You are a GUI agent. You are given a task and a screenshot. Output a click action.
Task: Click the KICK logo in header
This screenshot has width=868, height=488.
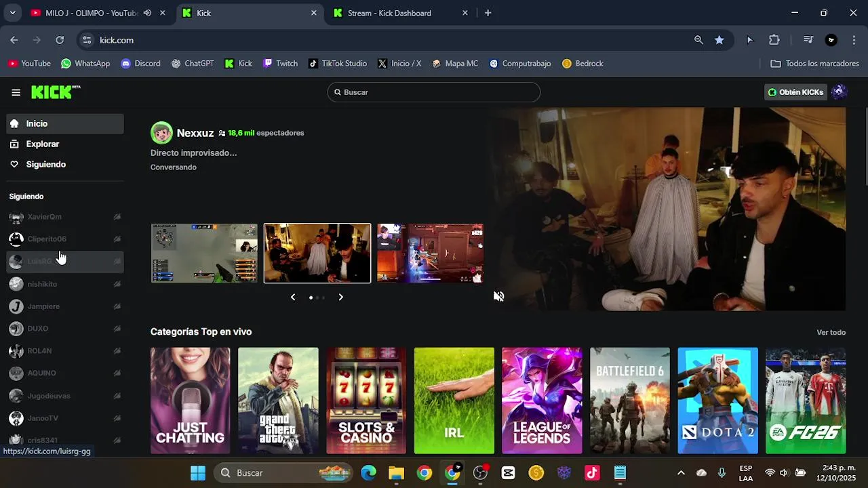[56, 92]
